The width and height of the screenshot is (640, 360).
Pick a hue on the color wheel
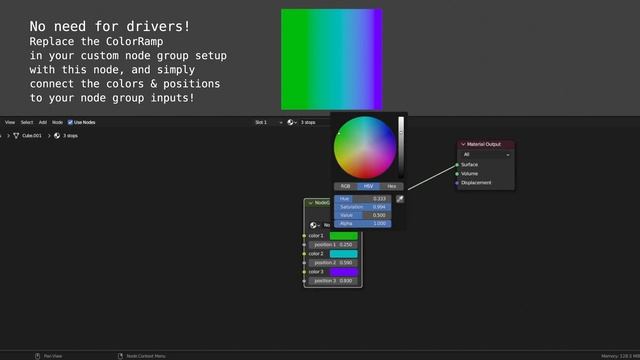(x=365, y=147)
